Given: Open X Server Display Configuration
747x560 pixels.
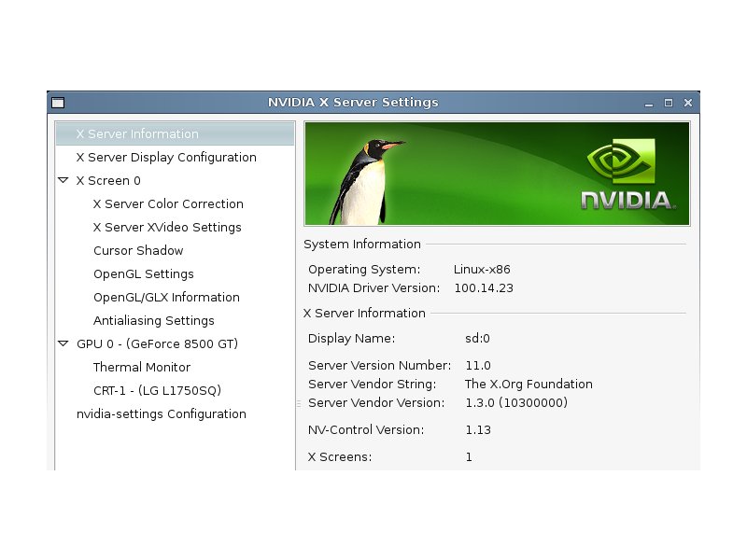Looking at the screenshot, I should point(166,157).
